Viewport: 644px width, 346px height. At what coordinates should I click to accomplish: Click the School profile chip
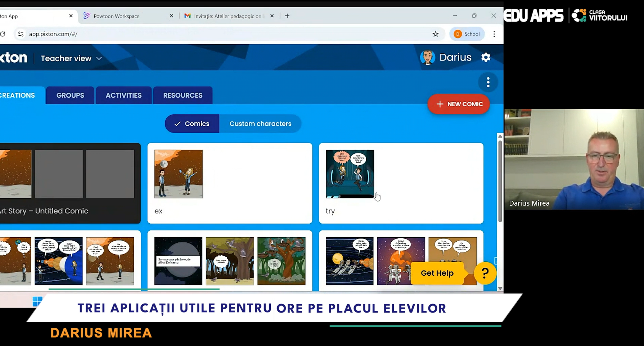tap(467, 34)
